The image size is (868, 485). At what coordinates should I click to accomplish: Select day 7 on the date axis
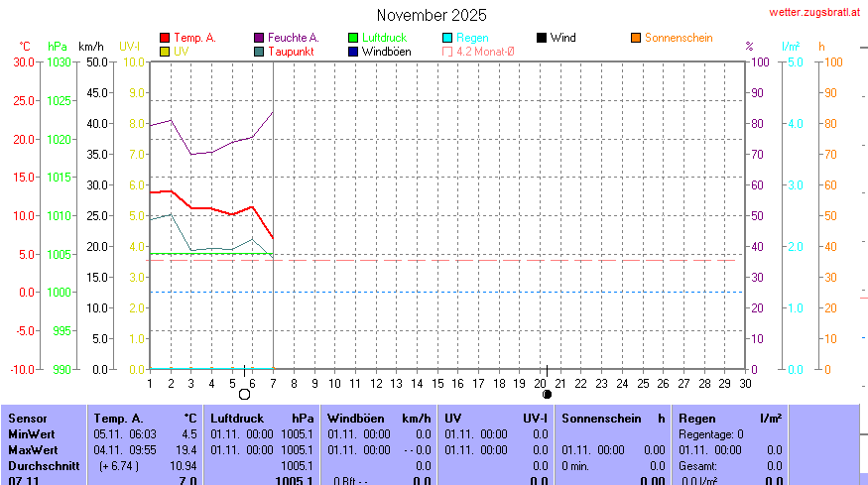[x=273, y=383]
